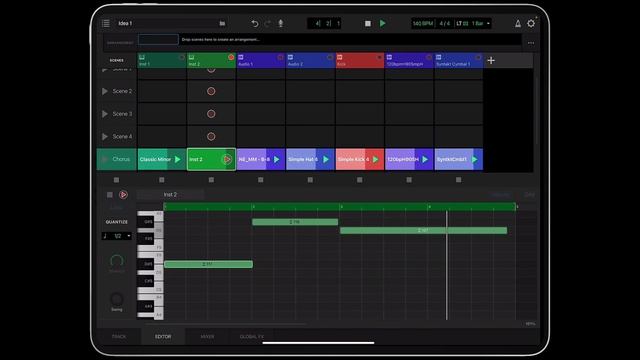The height and width of the screenshot is (360, 640).
Task: Launch Scene 3
Action: (105, 114)
